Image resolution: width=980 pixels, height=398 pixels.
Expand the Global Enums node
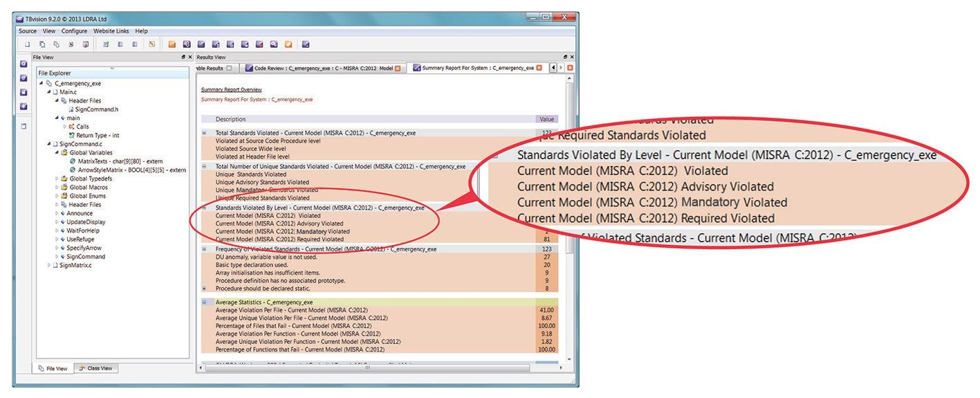[x=57, y=196]
